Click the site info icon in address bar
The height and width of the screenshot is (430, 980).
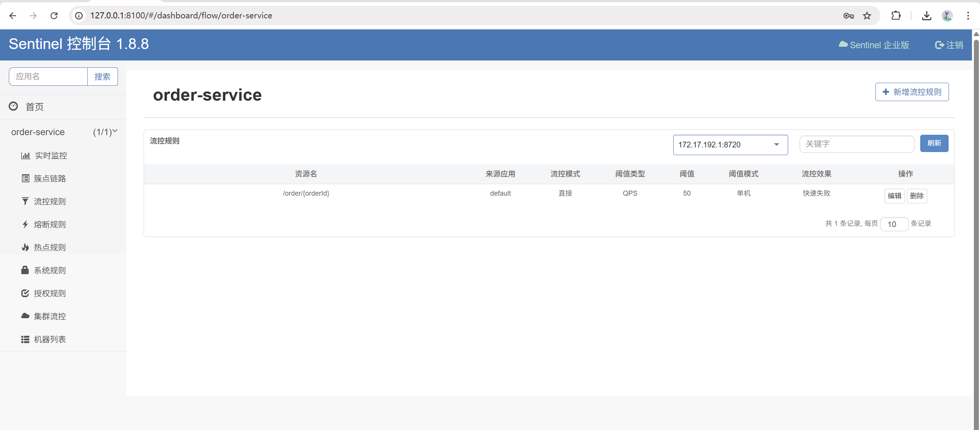click(79, 16)
